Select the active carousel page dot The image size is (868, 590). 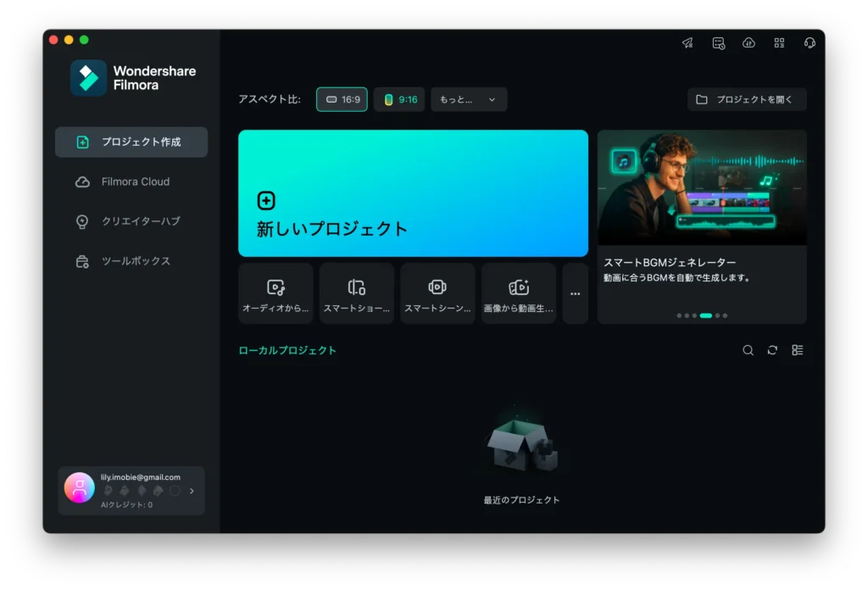705,315
